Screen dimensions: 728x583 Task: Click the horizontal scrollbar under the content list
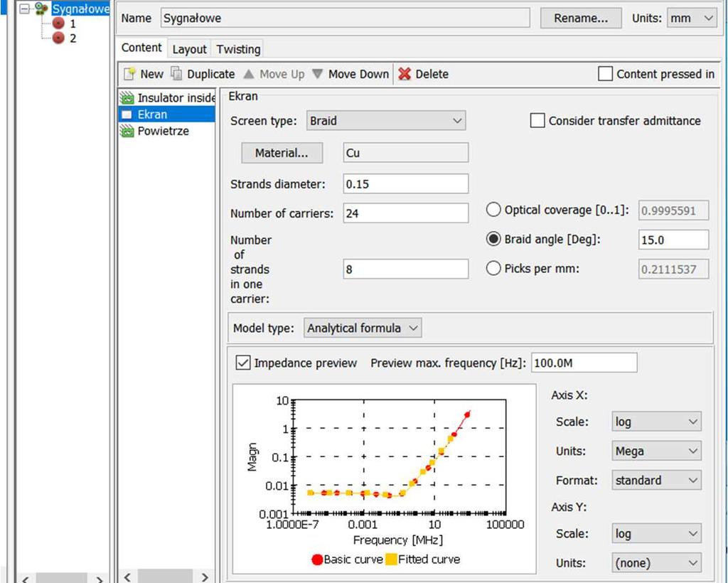pos(166,577)
